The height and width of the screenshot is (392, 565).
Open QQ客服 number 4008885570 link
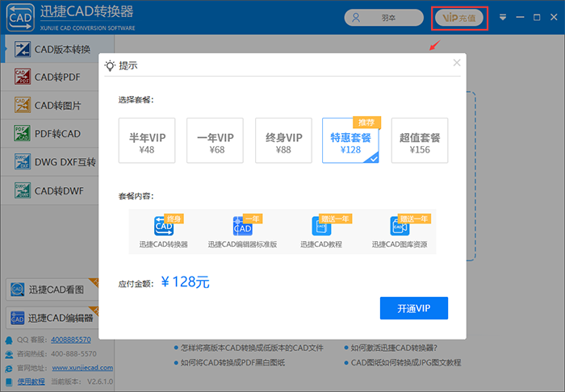[71, 340]
